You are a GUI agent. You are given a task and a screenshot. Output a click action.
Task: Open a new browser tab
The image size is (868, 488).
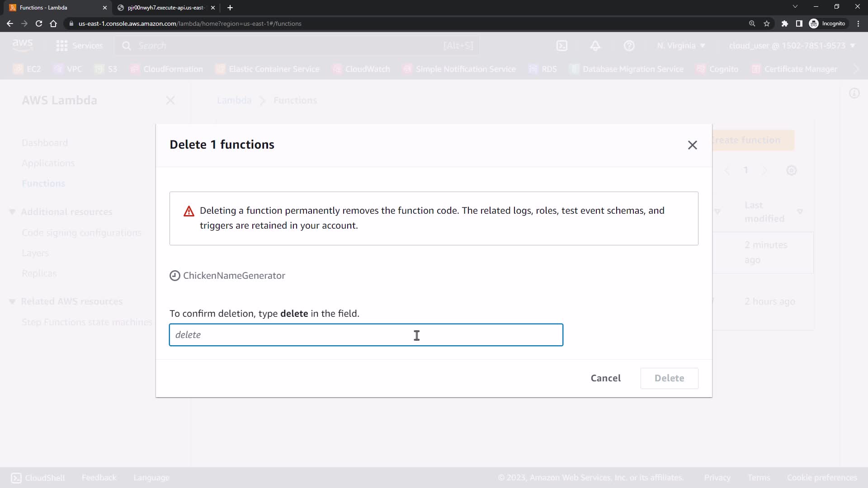coord(230,8)
